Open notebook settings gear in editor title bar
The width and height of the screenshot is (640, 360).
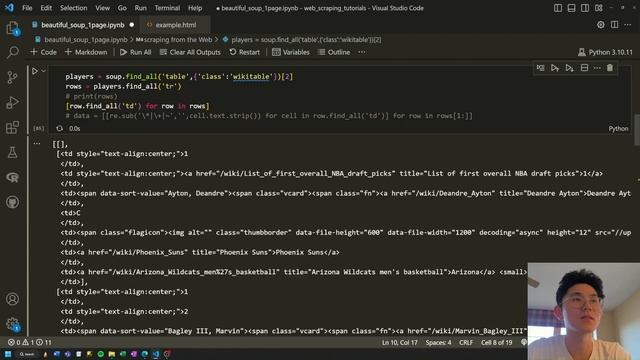pyautogui.click(x=601, y=24)
